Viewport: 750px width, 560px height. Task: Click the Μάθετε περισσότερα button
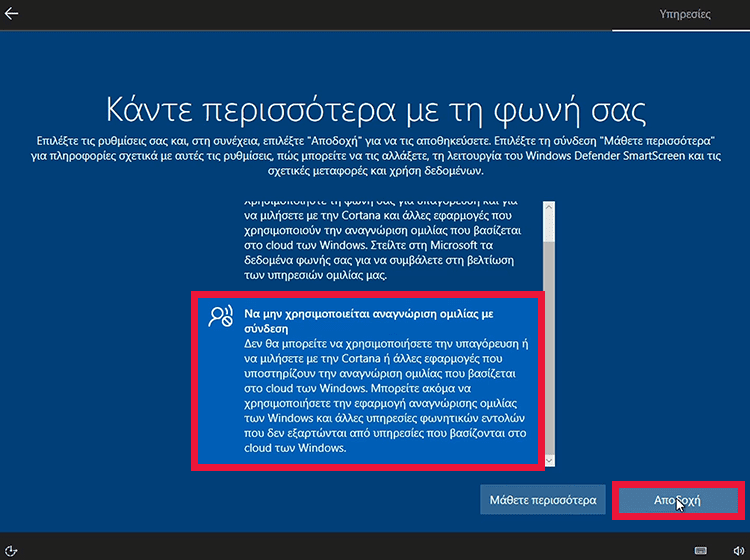click(542, 500)
